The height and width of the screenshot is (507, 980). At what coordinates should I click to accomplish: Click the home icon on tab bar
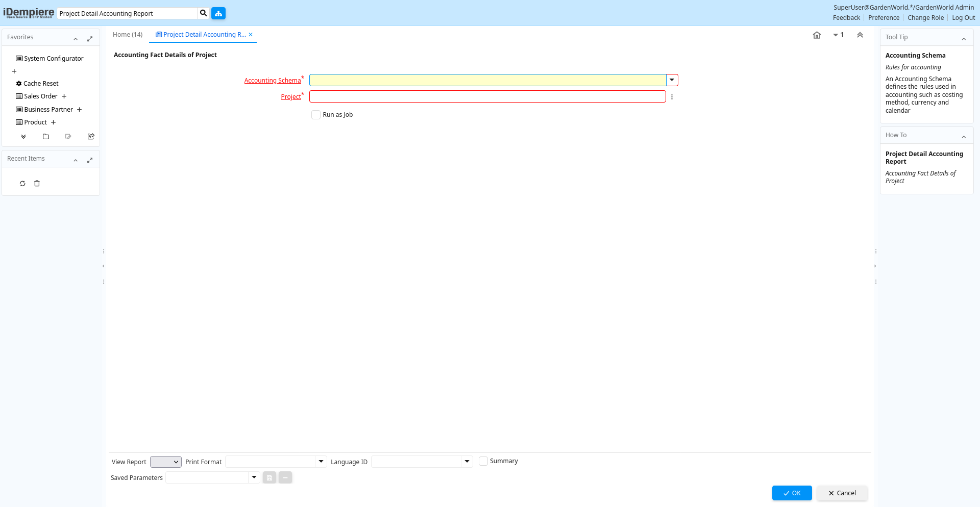pyautogui.click(x=817, y=35)
